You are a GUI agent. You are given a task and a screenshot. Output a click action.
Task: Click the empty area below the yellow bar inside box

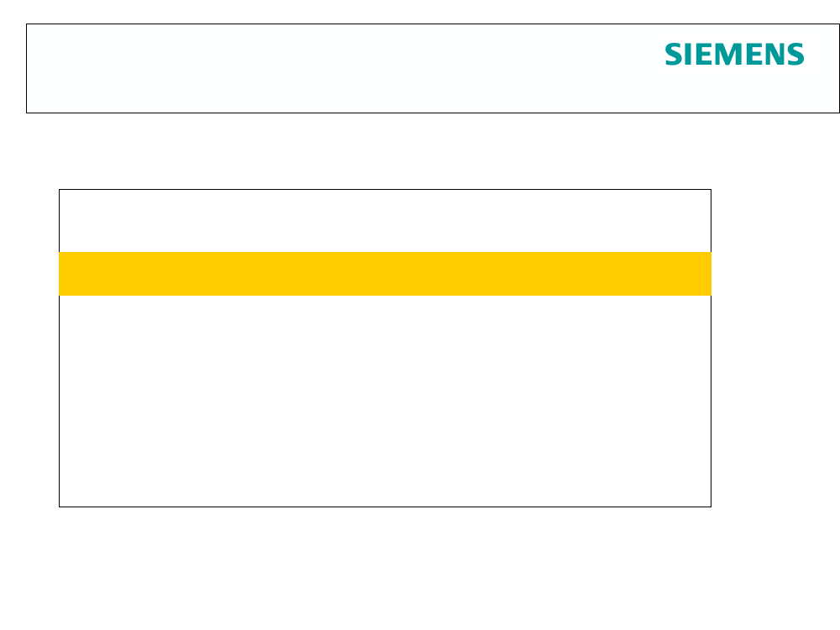pos(386,401)
